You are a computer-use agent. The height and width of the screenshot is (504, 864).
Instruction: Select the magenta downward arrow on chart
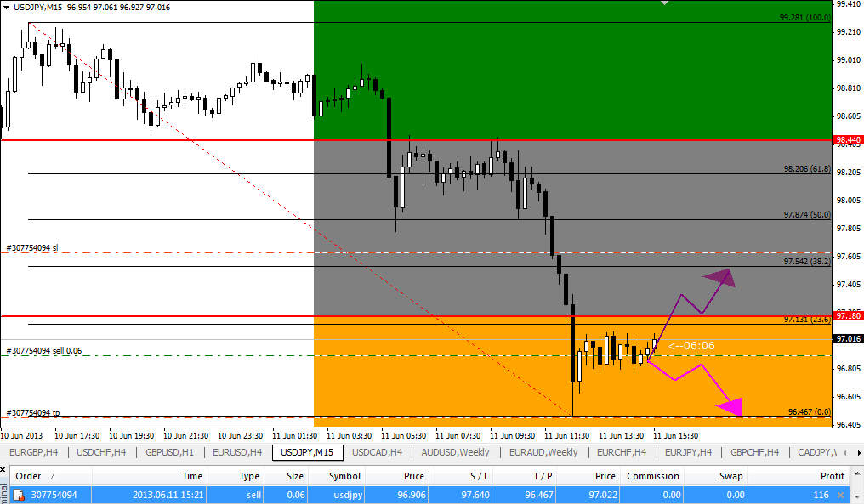(730, 407)
